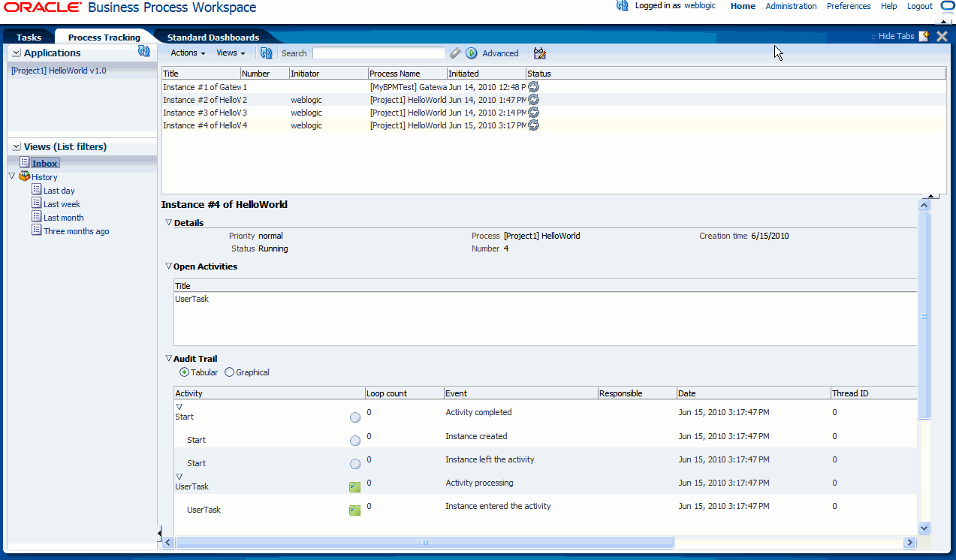
Task: Collapse the Applications panel
Action: 17,53
